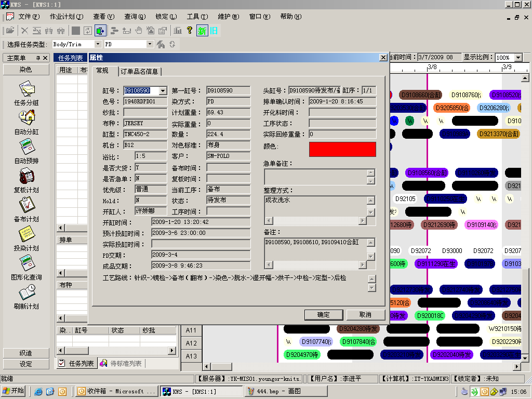Click the yellow question mark help icon
Image resolution: width=532 pixels, height=399 pixels.
click(x=190, y=31)
